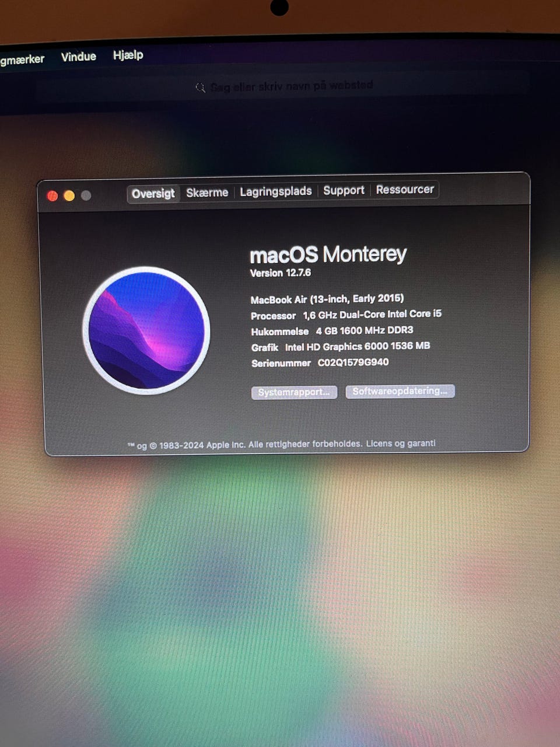Open the Skærme tab

pyautogui.click(x=207, y=192)
